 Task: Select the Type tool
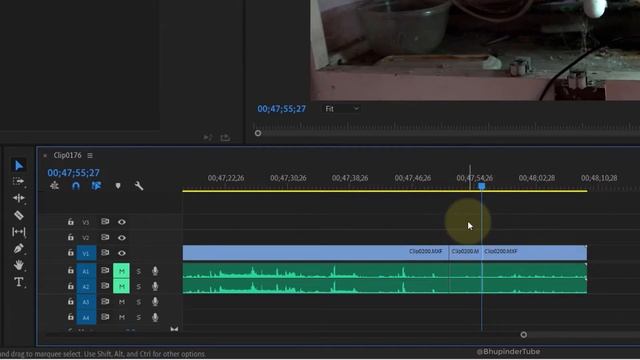click(19, 282)
